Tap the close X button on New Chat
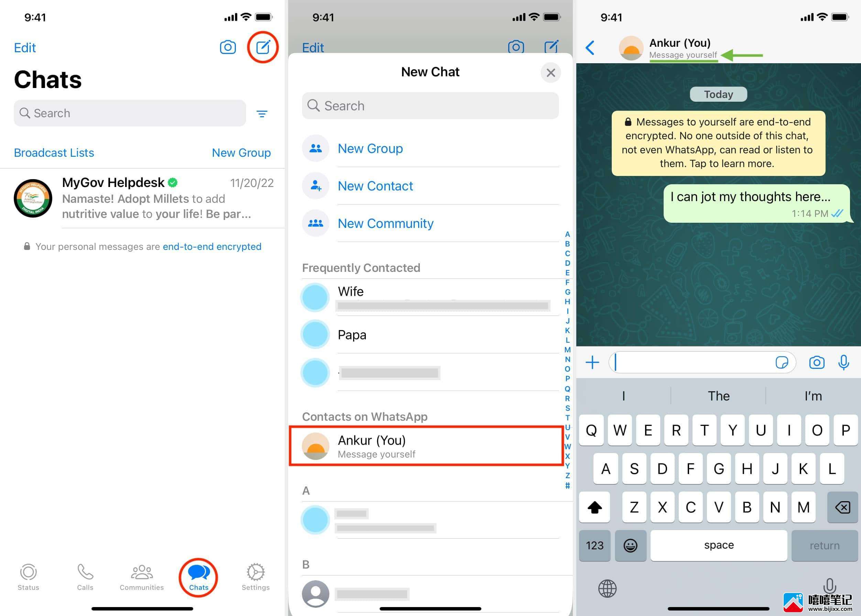Image resolution: width=861 pixels, height=616 pixels. 551,73
